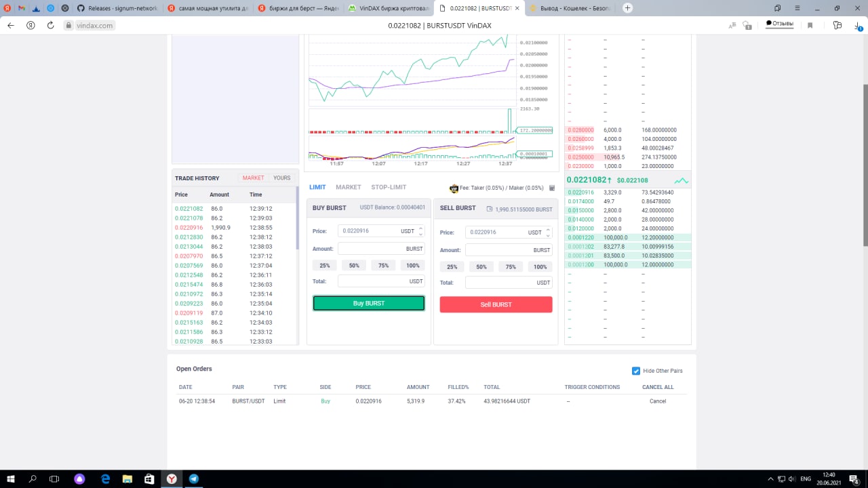Click last price 0.0221082 in order book

coord(586,180)
